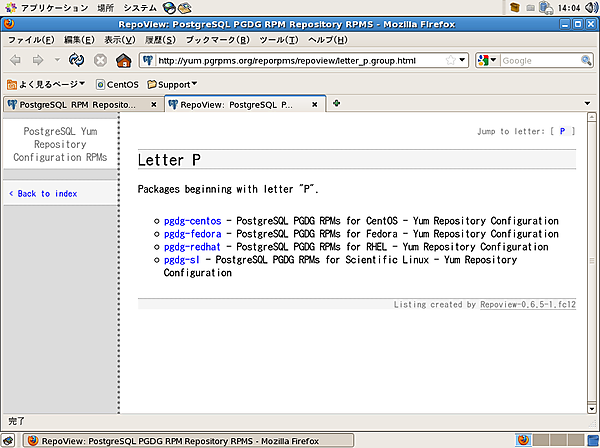Image resolution: width=600 pixels, height=448 pixels.
Task: Go to Home page icon
Action: coord(123,60)
